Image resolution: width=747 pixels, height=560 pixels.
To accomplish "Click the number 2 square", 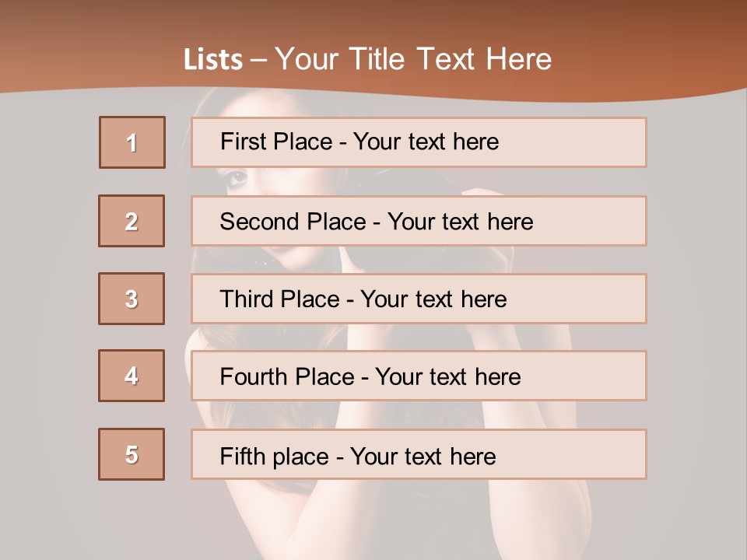I will pyautogui.click(x=132, y=221).
